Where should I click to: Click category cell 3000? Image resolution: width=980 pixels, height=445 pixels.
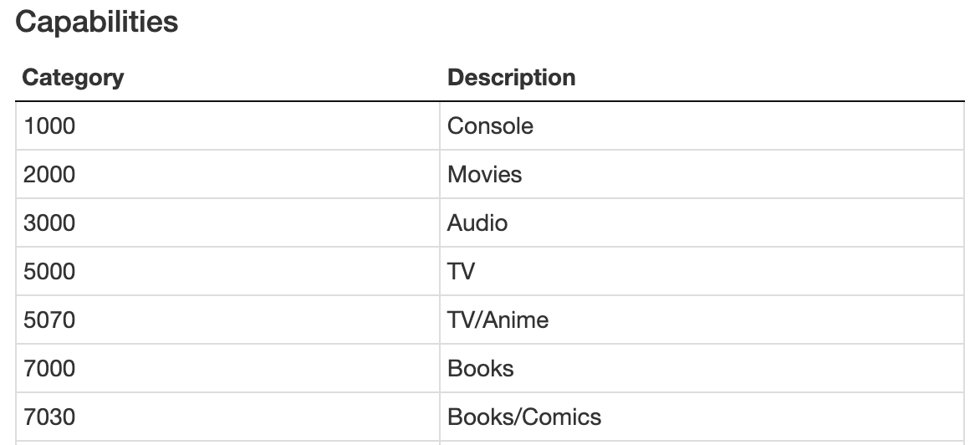click(227, 223)
